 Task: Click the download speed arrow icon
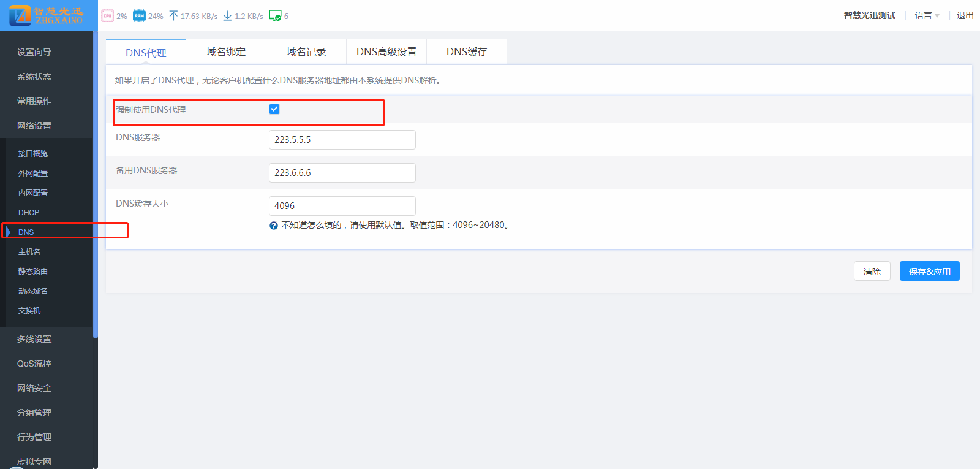(x=227, y=16)
